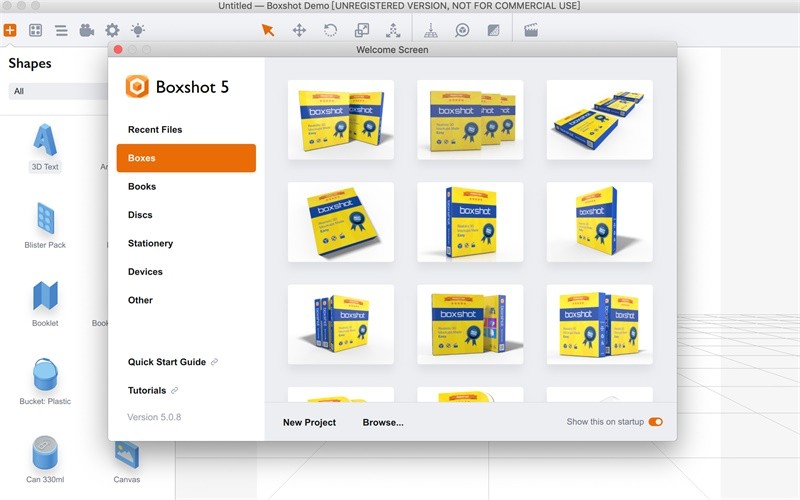This screenshot has width=800, height=500.
Task: Open the Quick Start Guide link
Action: click(x=172, y=362)
